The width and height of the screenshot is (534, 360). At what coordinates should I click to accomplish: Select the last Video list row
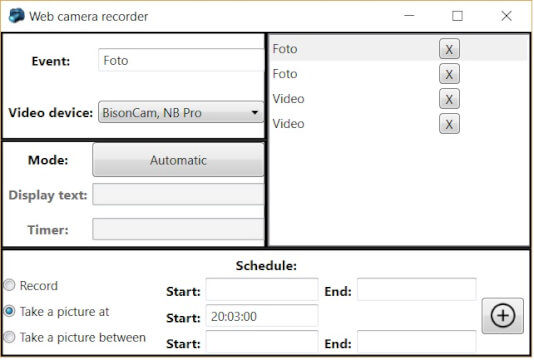[398, 124]
